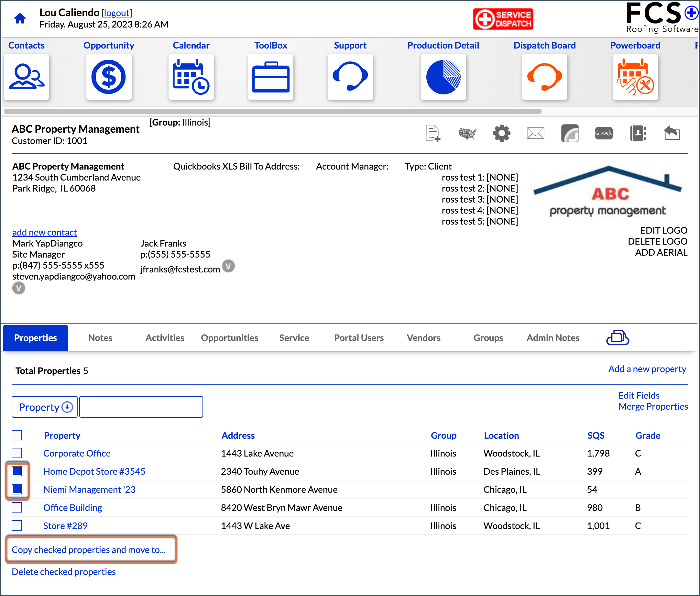Click the Merge Properties link
The image size is (700, 596).
653,406
